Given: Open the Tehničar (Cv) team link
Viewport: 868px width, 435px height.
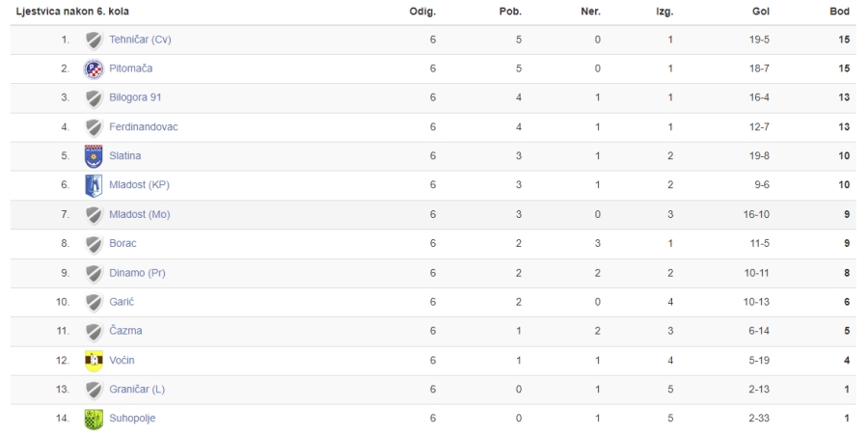Looking at the screenshot, I should click(x=140, y=40).
